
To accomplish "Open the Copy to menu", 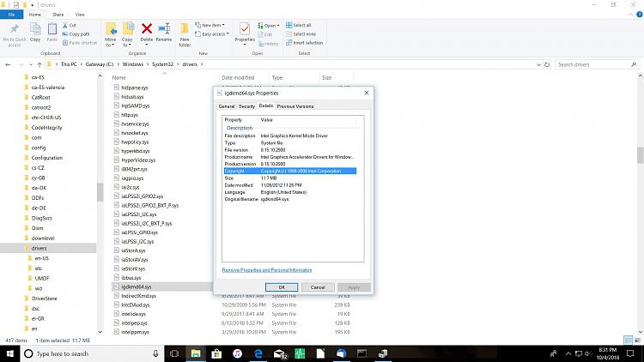I will pos(127,34).
